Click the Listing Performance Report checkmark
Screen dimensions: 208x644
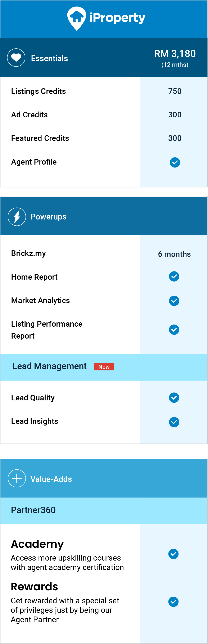174,330
